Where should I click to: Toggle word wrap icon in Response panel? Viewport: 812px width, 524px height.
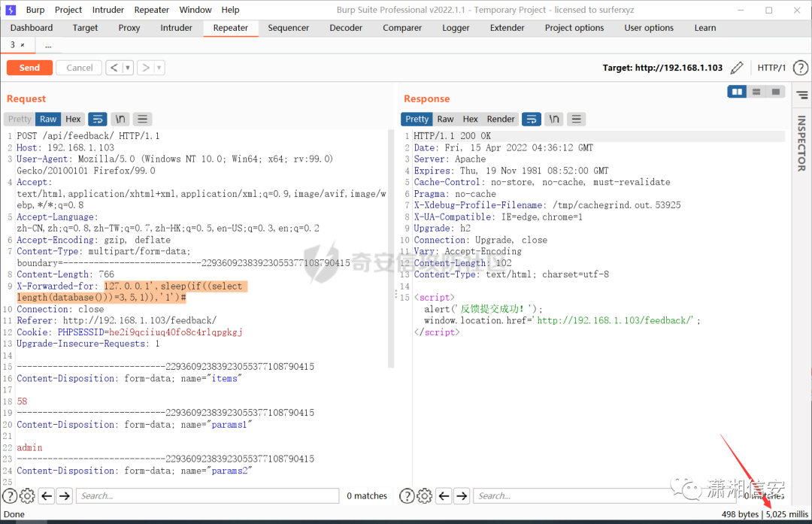[532, 119]
